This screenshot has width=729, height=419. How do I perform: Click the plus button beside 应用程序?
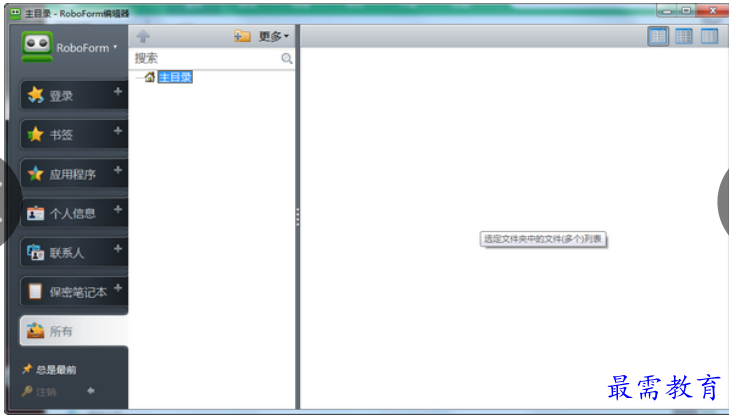coord(118,170)
